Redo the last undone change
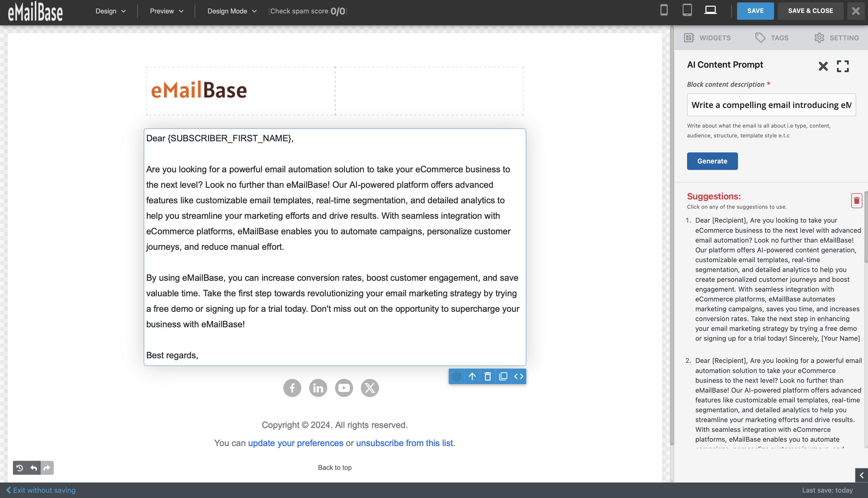Screen dimensions: 868x498 point(47,468)
